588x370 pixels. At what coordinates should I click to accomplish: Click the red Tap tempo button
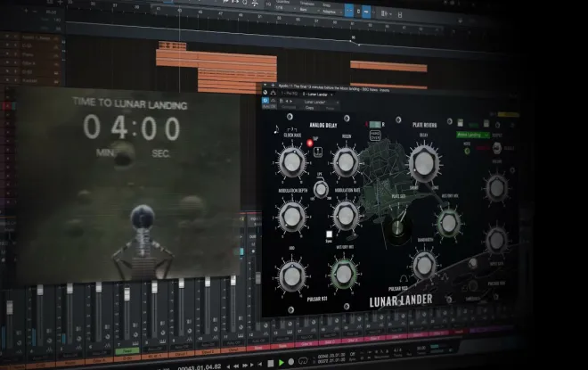[310, 143]
